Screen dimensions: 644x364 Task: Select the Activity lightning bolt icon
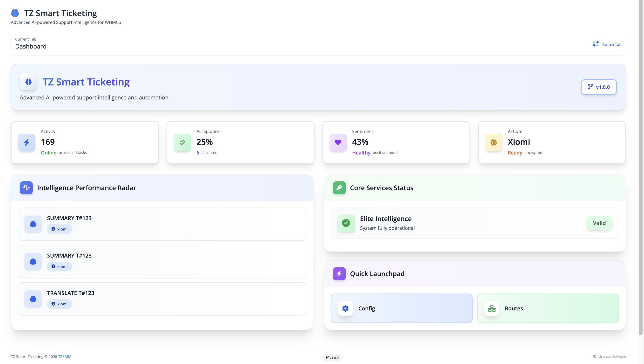[27, 142]
